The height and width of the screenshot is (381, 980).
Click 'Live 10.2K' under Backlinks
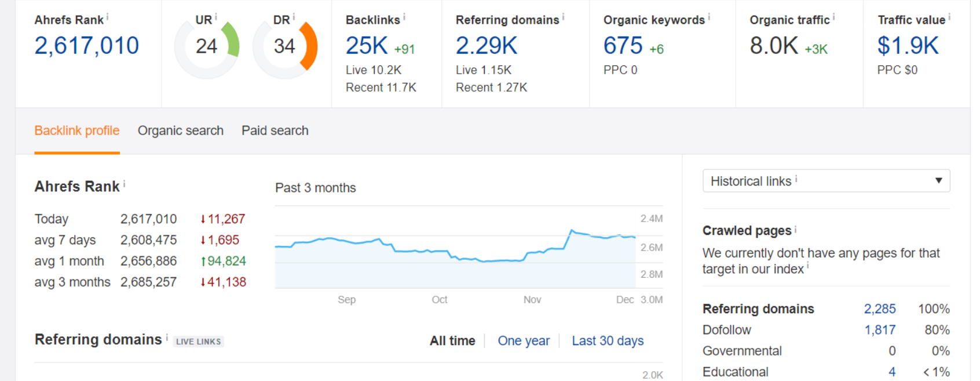coord(374,70)
